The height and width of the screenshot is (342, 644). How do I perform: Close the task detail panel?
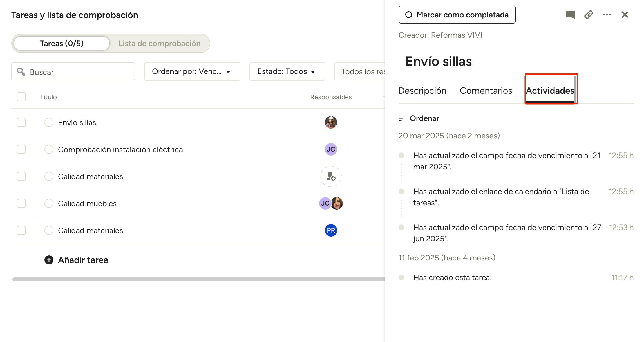(x=625, y=15)
